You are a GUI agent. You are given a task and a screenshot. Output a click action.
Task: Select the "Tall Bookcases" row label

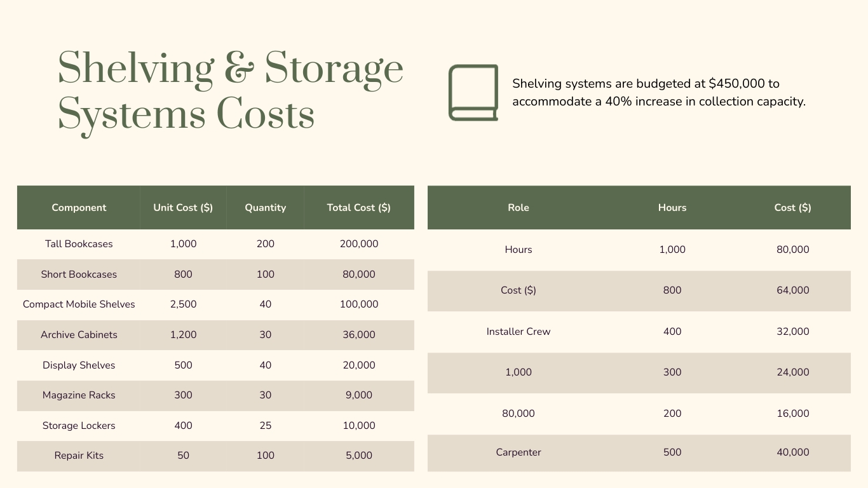79,244
